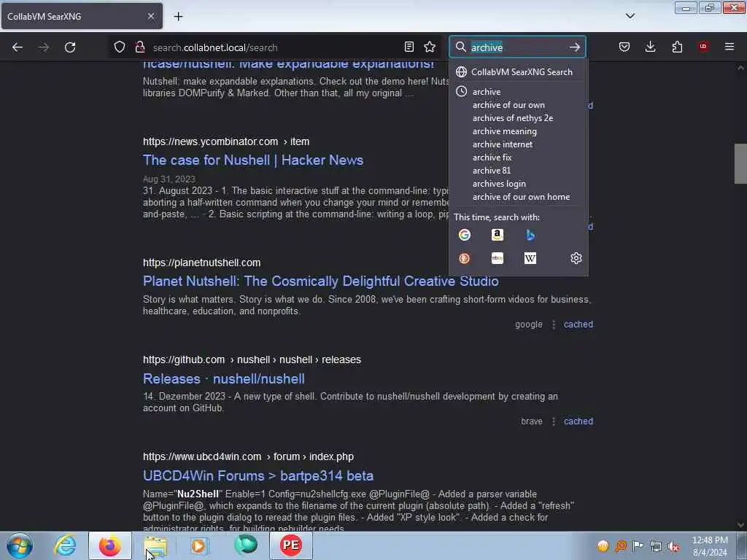Open the muted volume tray icon
Screen dimensions: 747x560
(x=673, y=547)
